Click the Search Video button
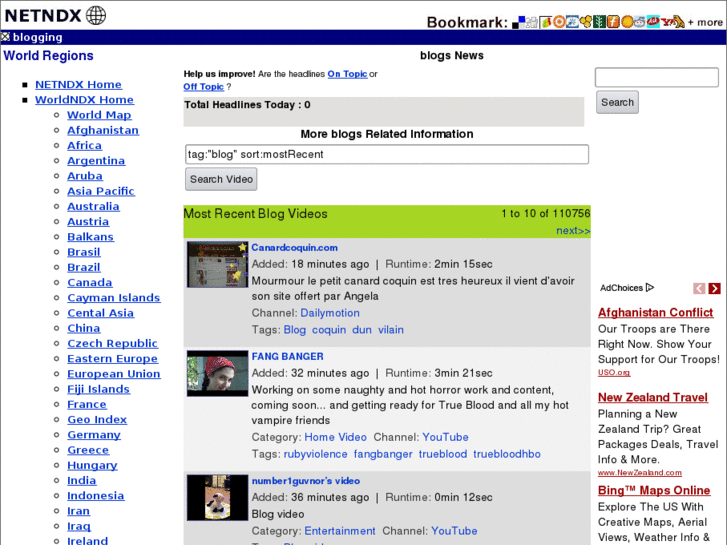 (x=221, y=179)
